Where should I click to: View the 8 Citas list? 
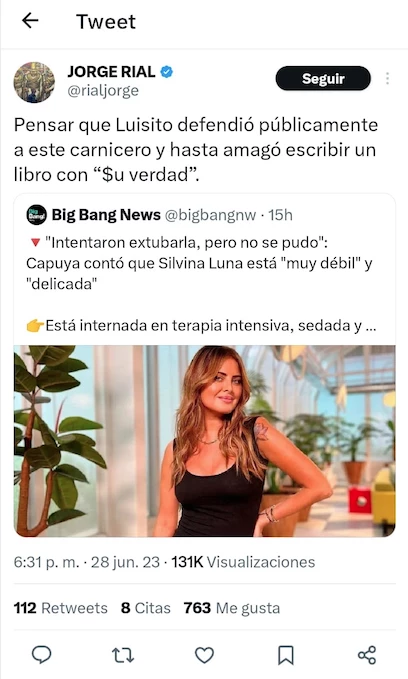(x=146, y=608)
